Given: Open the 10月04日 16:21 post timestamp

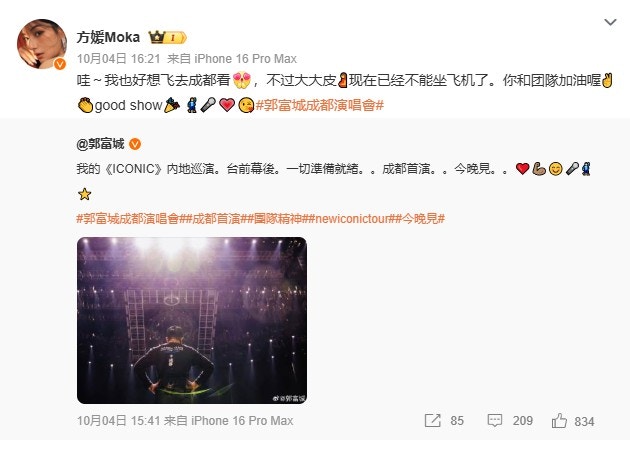Looking at the screenshot, I should (119, 59).
